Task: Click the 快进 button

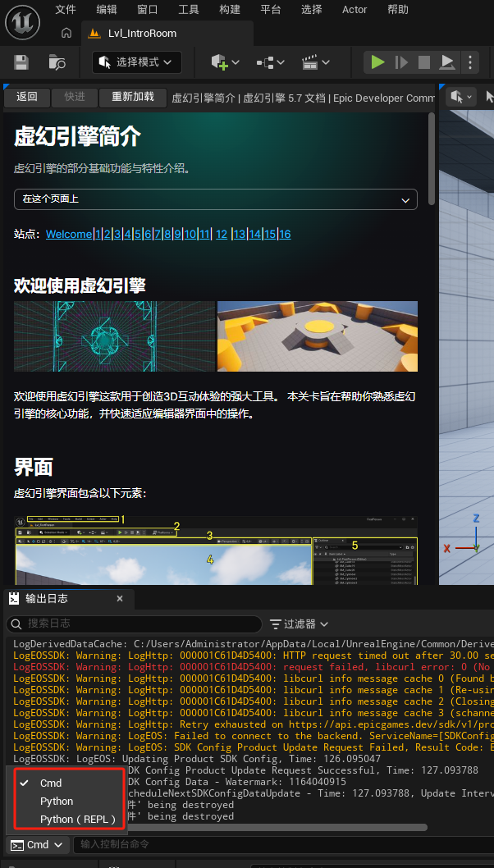Action: [x=74, y=98]
